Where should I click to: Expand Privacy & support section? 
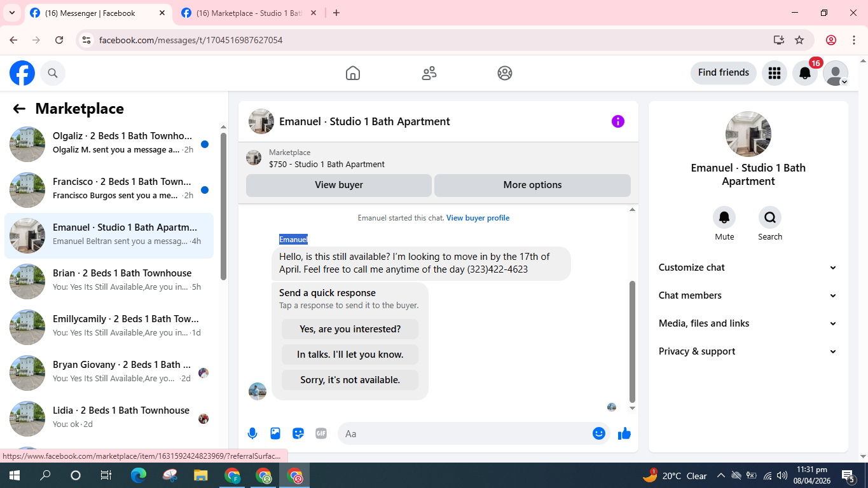(748, 351)
